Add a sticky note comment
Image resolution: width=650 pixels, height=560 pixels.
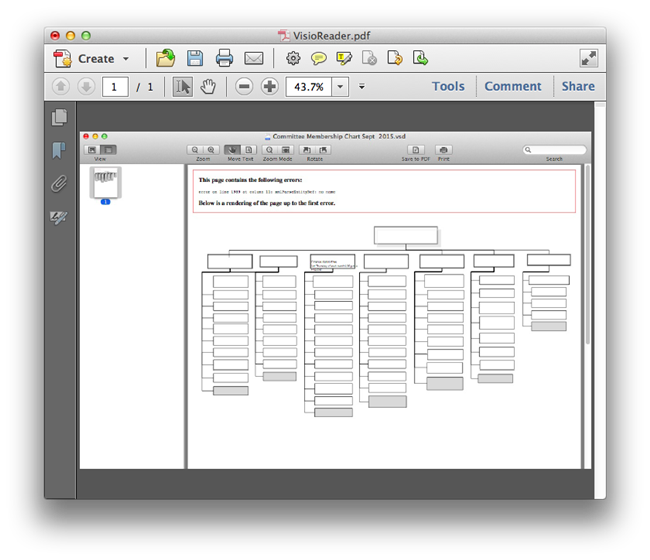(319, 59)
